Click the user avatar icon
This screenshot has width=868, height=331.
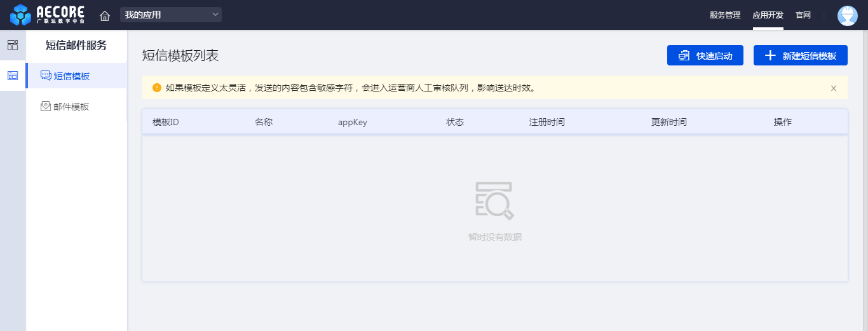tap(848, 15)
